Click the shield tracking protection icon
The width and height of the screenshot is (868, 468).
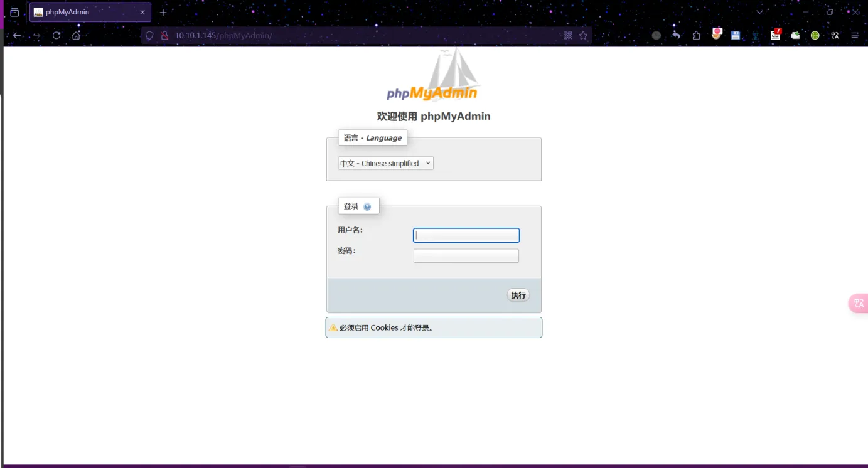[149, 36]
